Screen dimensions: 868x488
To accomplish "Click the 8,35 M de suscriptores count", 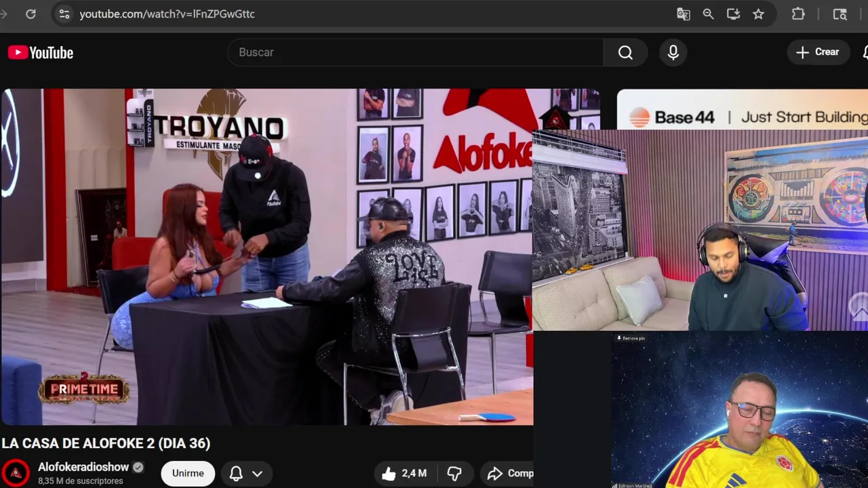I will (81, 481).
